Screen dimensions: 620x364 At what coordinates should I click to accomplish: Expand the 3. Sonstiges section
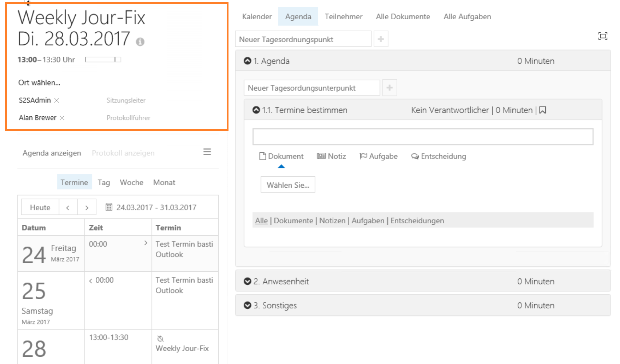[247, 305]
